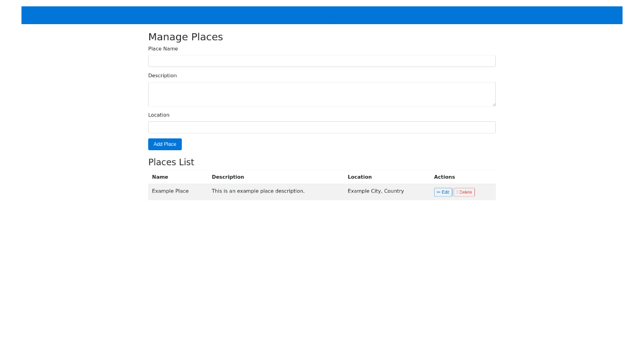Click the textarea resize handle
The width and height of the screenshot is (644, 338).
(494, 104)
